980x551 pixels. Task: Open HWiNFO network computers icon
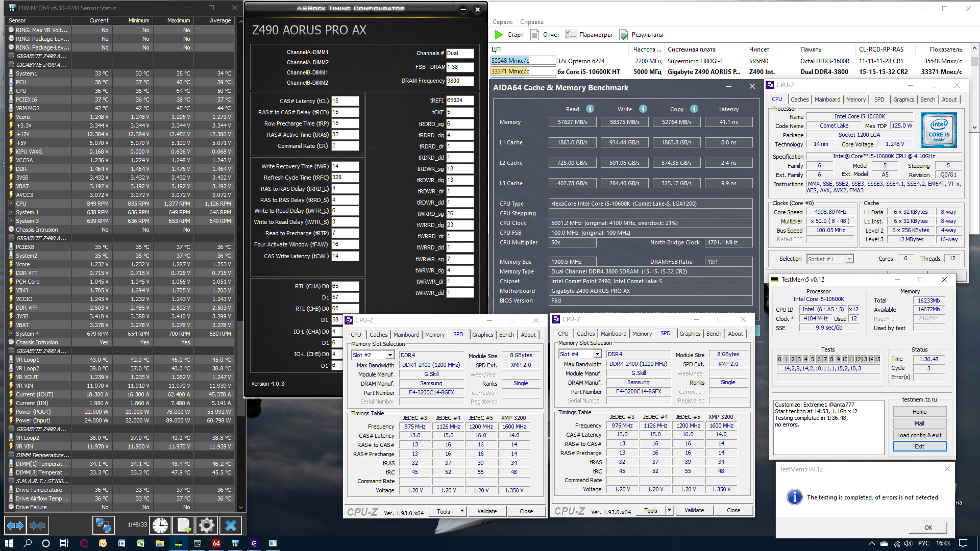click(103, 525)
